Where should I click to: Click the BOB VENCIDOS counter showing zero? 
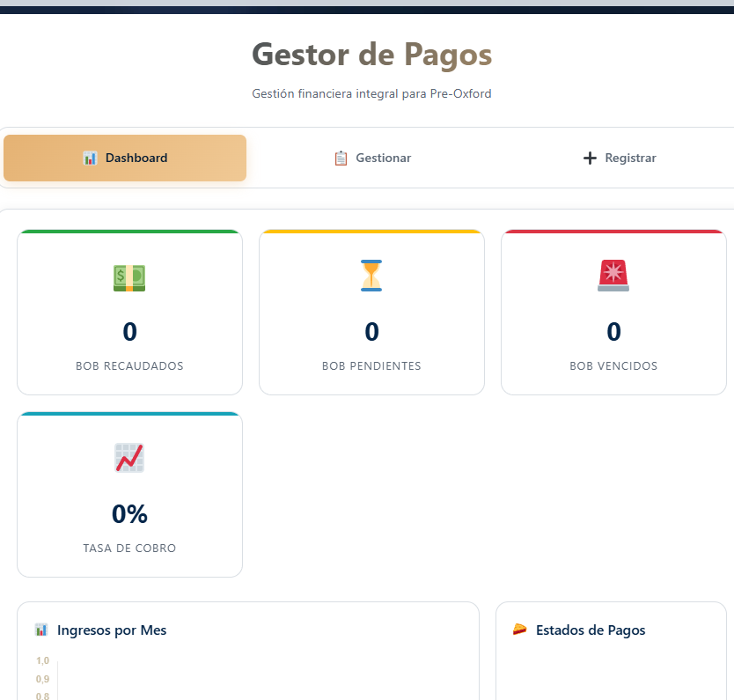coord(613,332)
